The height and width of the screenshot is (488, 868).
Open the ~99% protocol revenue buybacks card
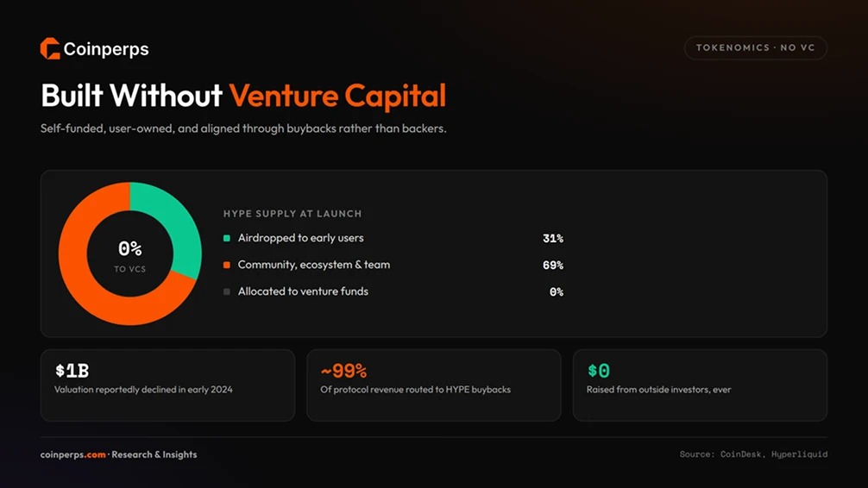tap(434, 385)
